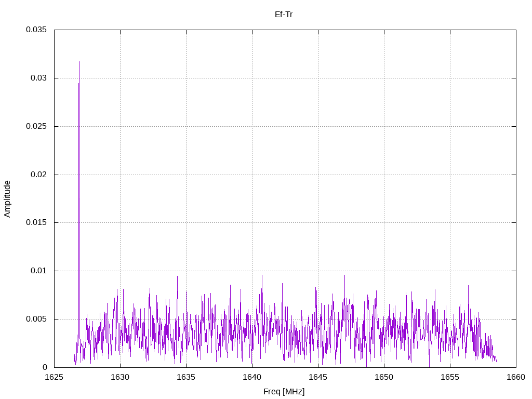This screenshot has width=532, height=399.
Task: Click the y-axis tick label 0.035
Action: (x=36, y=30)
